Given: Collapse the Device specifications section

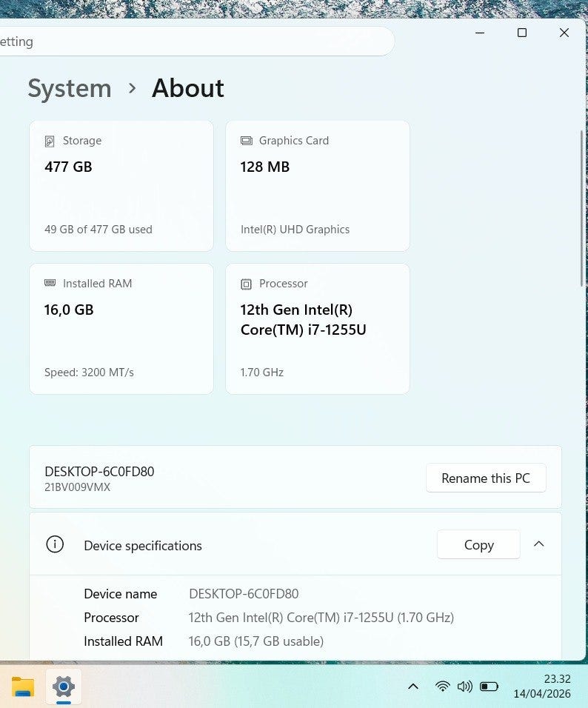Looking at the screenshot, I should [x=539, y=544].
